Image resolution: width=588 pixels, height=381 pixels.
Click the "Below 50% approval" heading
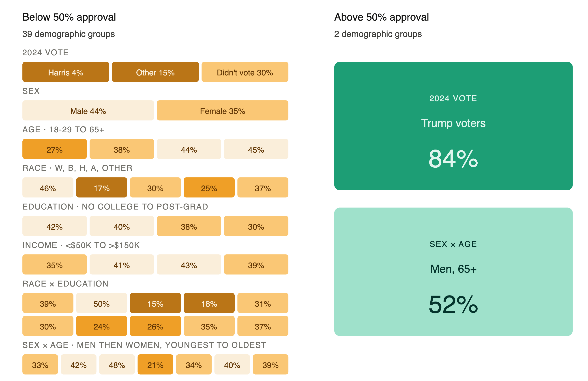point(69,17)
